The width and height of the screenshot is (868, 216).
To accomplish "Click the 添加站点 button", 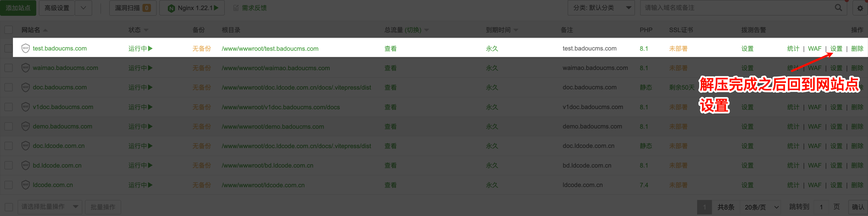I will [x=18, y=8].
